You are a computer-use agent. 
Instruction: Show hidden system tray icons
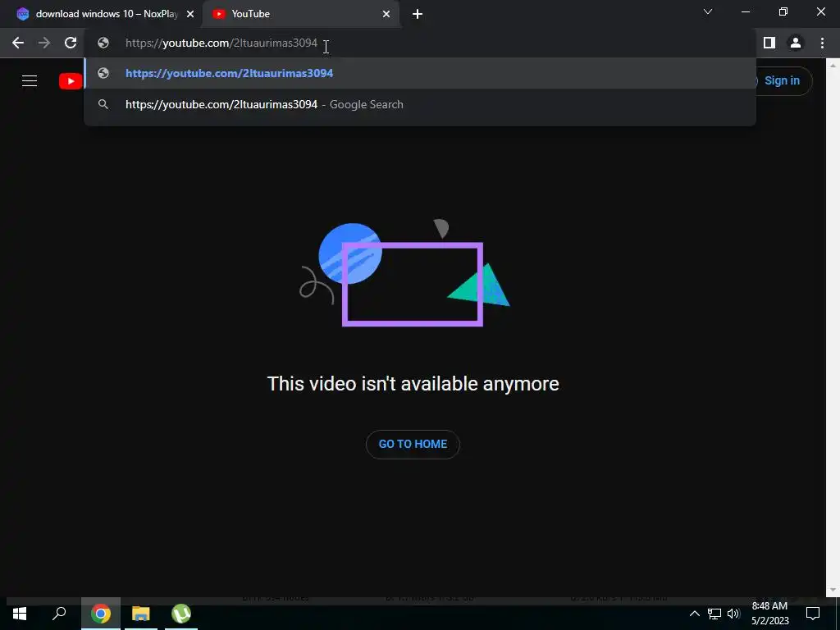click(x=694, y=614)
